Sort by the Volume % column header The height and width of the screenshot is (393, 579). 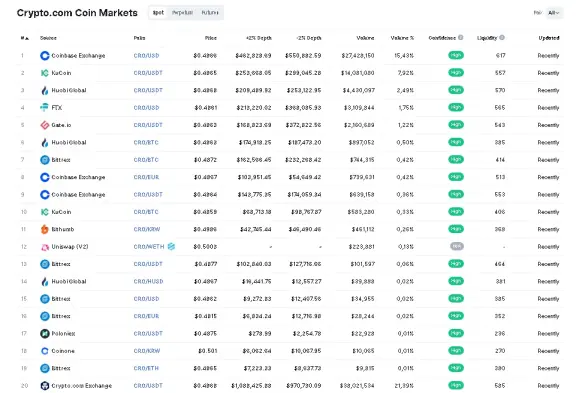click(402, 38)
